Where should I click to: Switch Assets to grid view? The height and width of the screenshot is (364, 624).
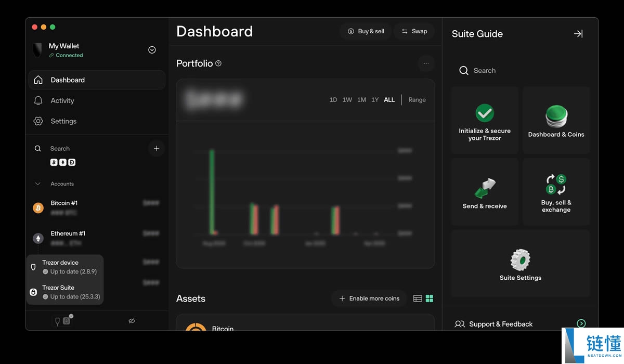(x=430, y=298)
